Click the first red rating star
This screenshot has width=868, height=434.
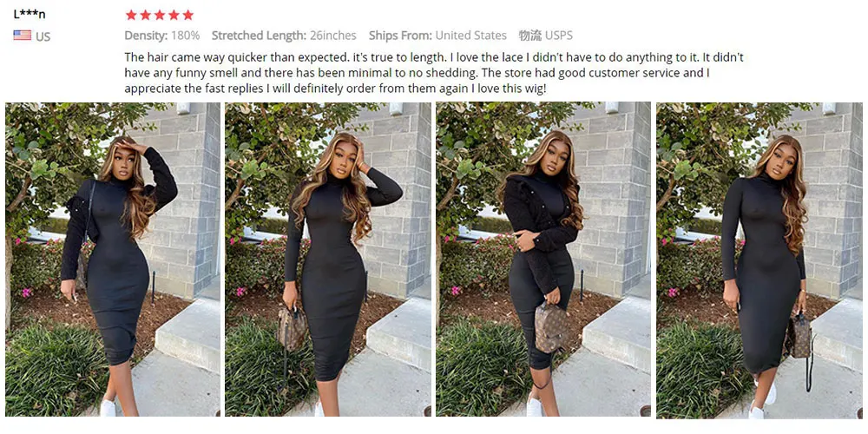pos(131,15)
